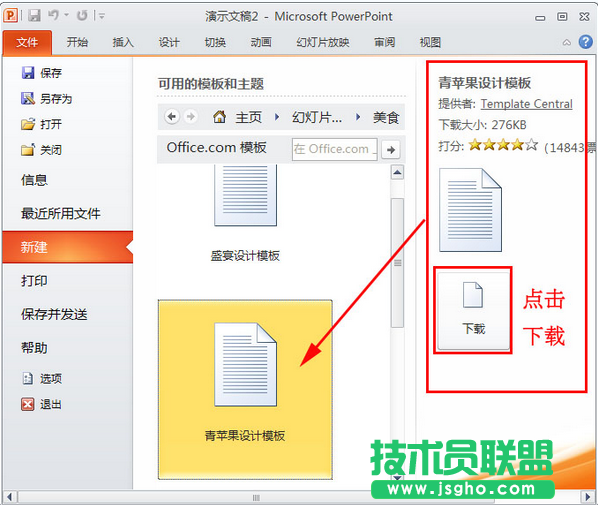Image resolution: width=598 pixels, height=505 pixels.
Task: Open the Template Central provider link
Action: 526,104
